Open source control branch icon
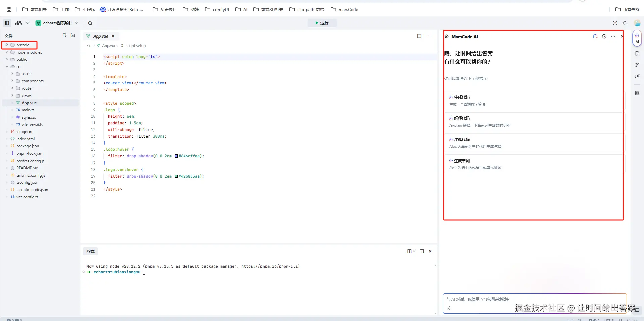 click(637, 65)
